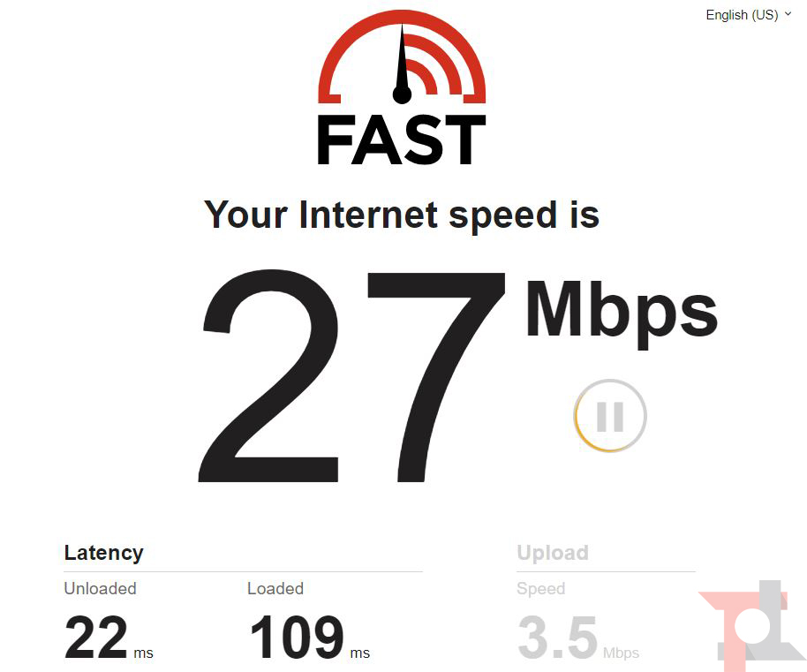Click the Upload section heading
Viewport: 807px width, 672px height.
point(553,553)
